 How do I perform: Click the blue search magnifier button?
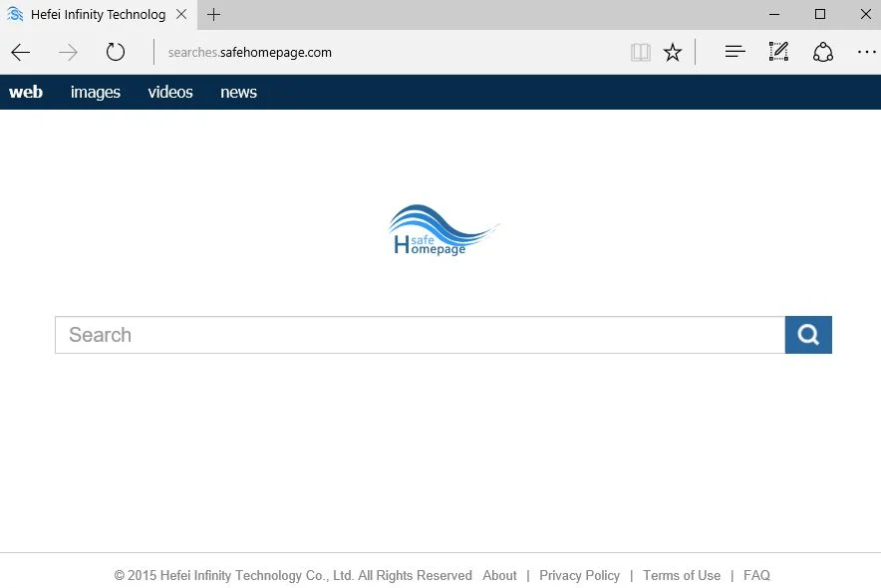point(808,335)
